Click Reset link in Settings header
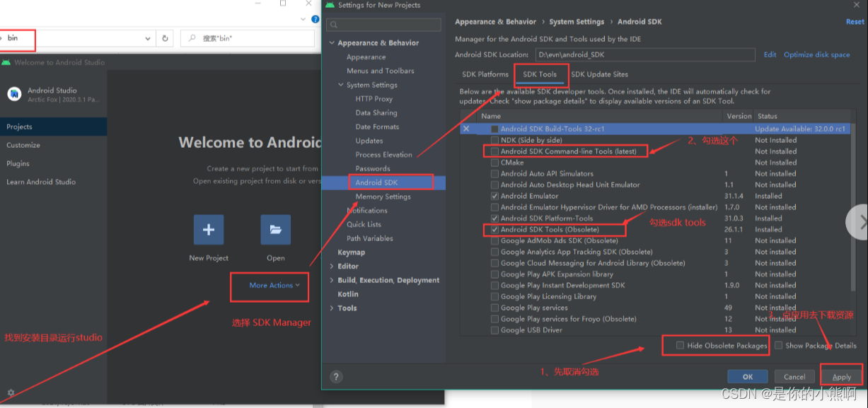This screenshot has width=868, height=408. tap(855, 22)
